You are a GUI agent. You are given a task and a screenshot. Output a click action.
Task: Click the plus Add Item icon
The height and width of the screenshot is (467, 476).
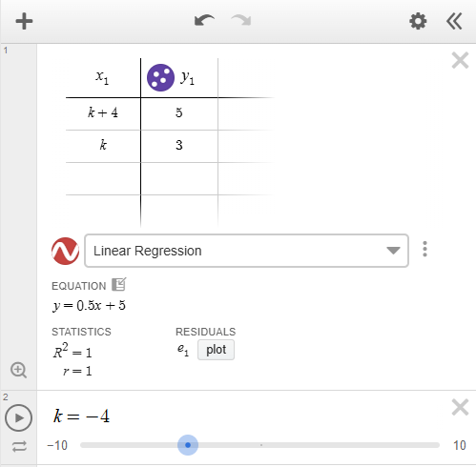coord(24,21)
